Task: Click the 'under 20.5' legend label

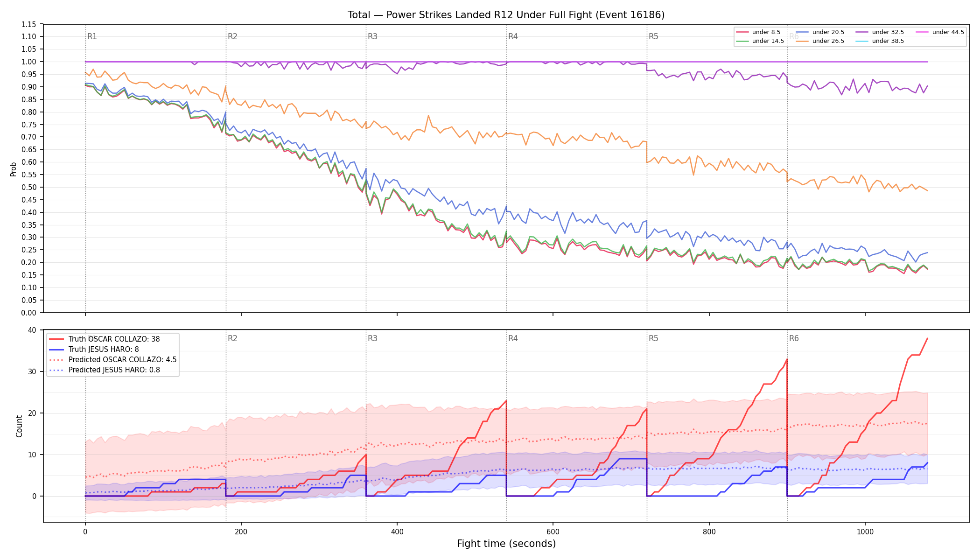Action: tap(828, 32)
